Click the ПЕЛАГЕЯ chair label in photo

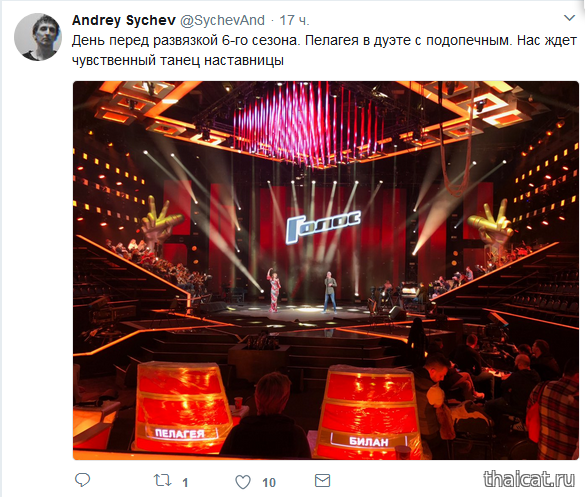179,434
